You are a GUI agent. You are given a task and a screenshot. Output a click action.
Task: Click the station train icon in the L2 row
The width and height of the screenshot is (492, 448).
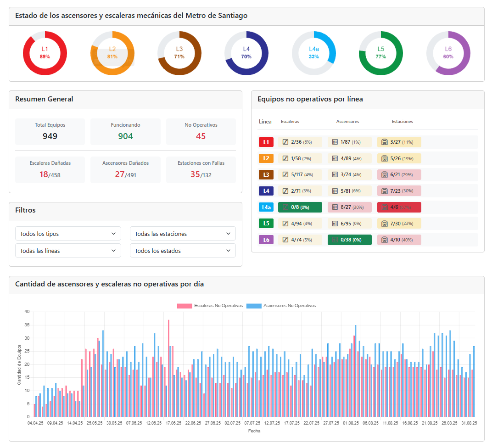point(385,158)
